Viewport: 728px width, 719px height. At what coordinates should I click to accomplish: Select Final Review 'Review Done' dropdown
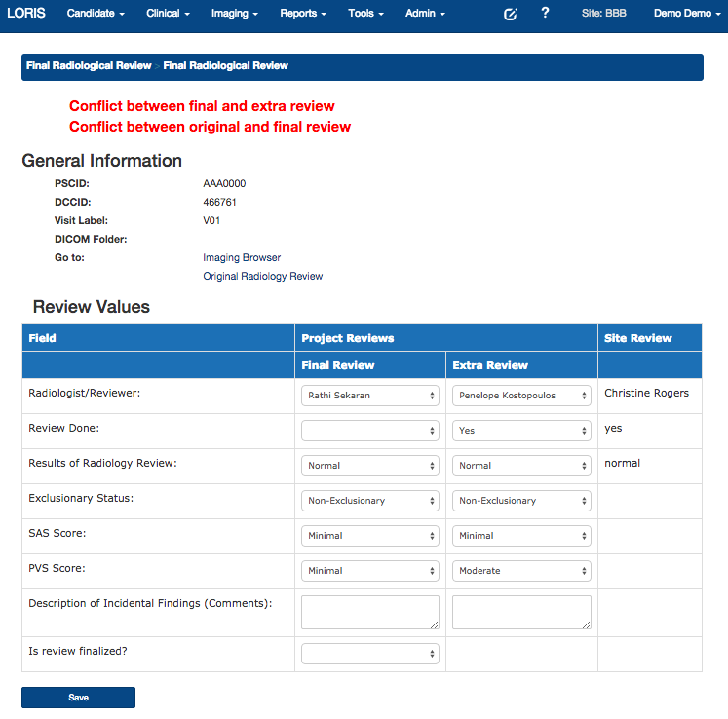(370, 431)
